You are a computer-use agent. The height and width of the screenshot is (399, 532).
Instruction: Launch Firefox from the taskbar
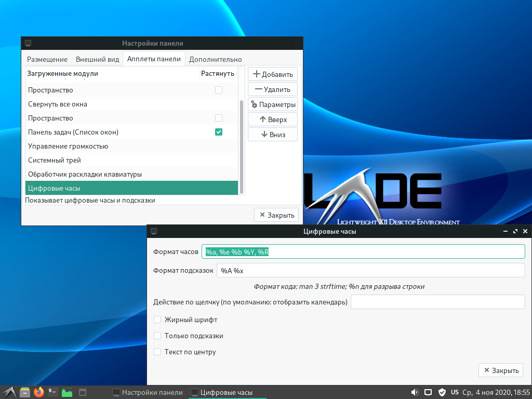[39, 392]
